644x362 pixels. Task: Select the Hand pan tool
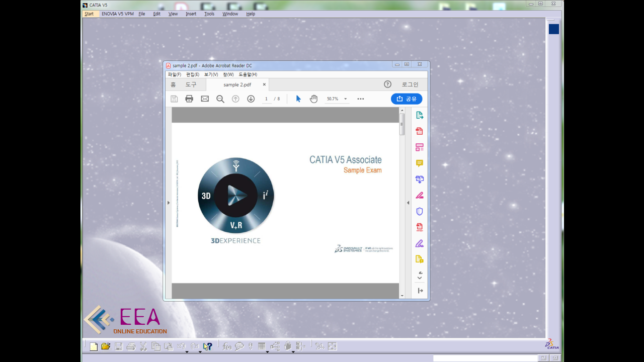(313, 99)
